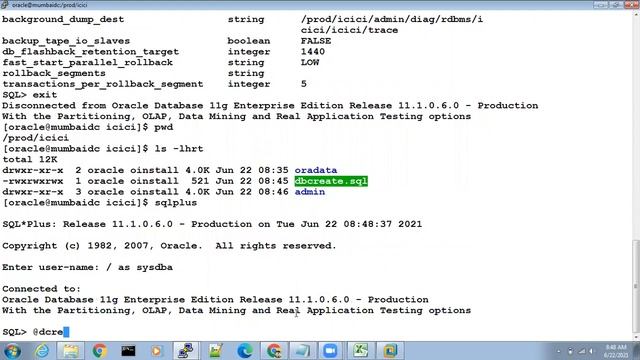Viewport: 640px width, 360px height.
Task: Switch to the PuTTY taskbar icon
Action: click(x=186, y=351)
